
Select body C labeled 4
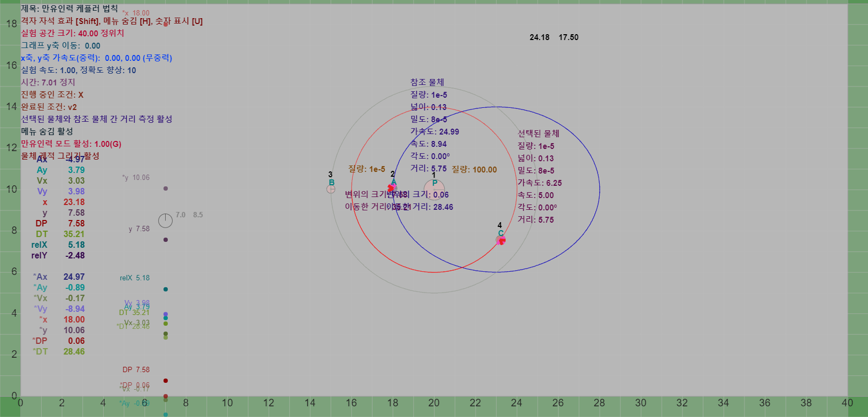coord(501,241)
